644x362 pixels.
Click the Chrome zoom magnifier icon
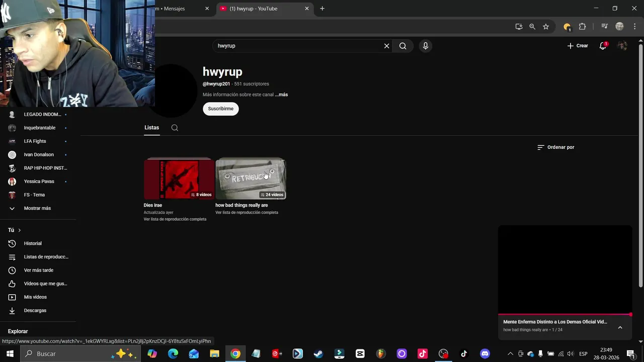point(532,27)
